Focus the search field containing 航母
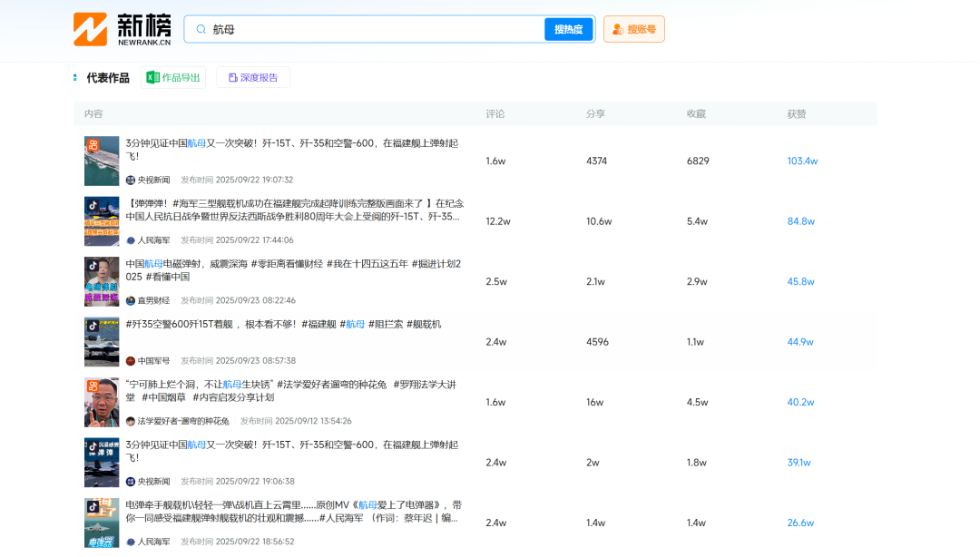The image size is (980, 557). (x=372, y=29)
